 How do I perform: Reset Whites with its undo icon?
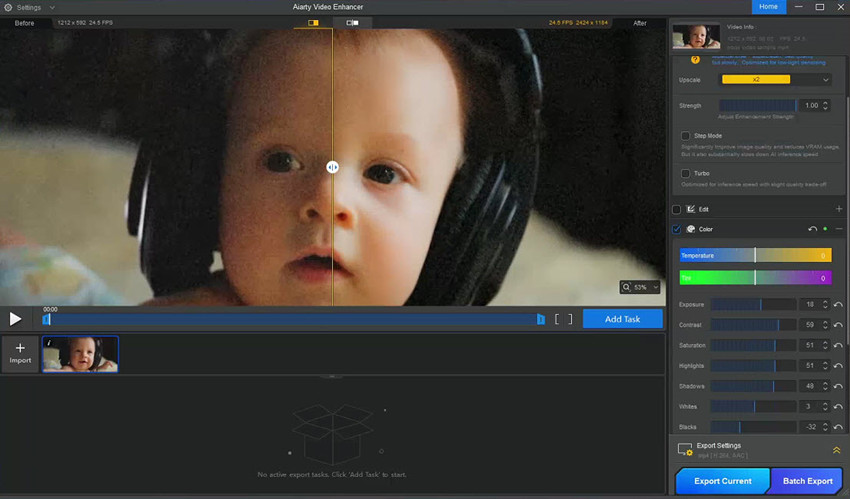[838, 407]
